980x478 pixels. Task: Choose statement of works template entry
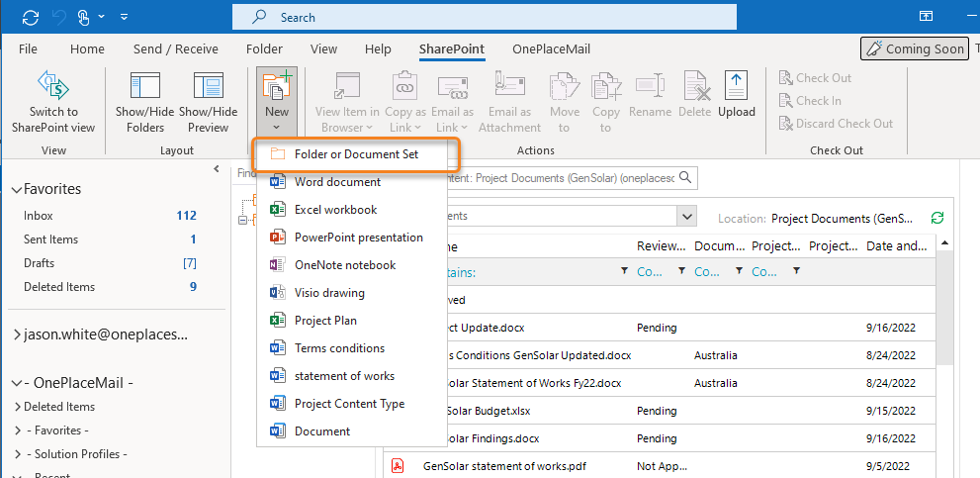(352, 375)
